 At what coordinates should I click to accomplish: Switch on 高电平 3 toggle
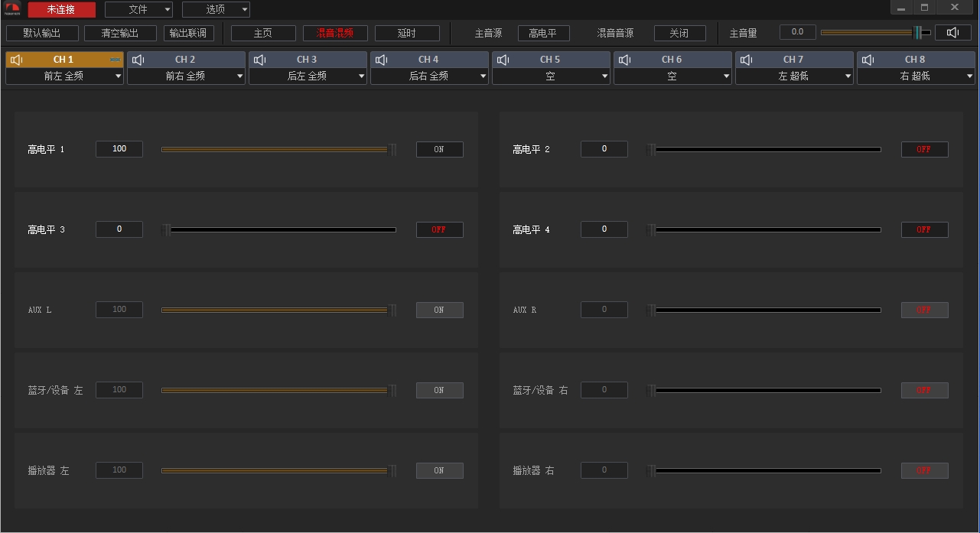point(439,229)
